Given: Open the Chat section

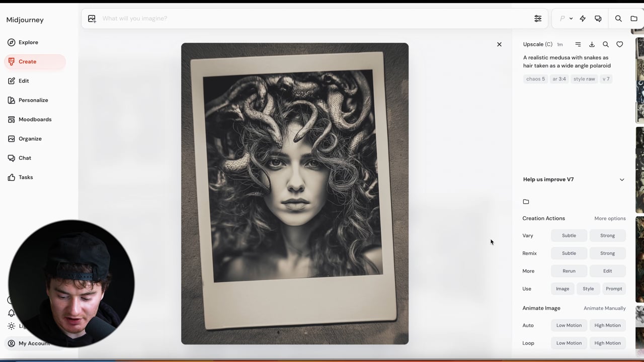Looking at the screenshot, I should click(25, 158).
